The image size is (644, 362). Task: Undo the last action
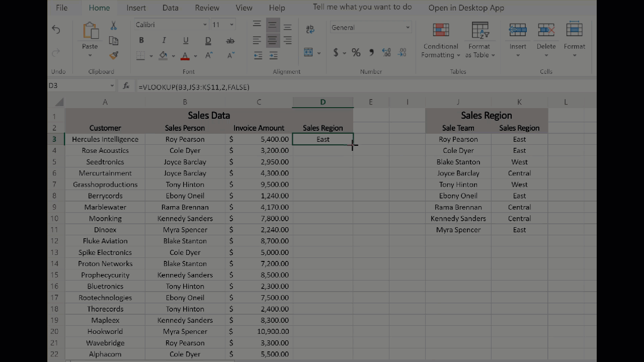[x=56, y=30]
